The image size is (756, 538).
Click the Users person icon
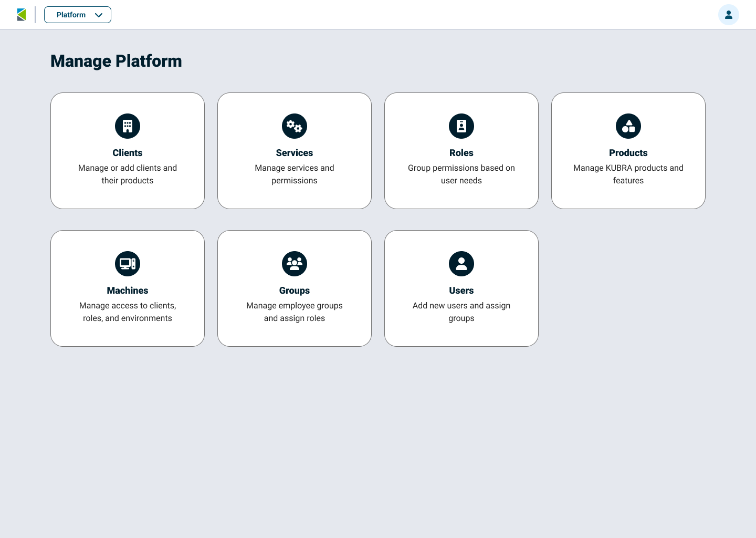pyautogui.click(x=461, y=264)
